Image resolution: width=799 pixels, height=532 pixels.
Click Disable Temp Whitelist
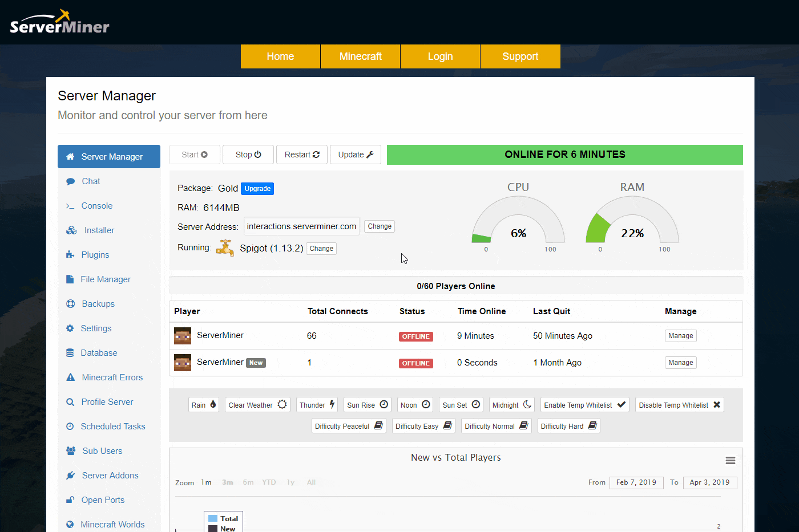680,405
